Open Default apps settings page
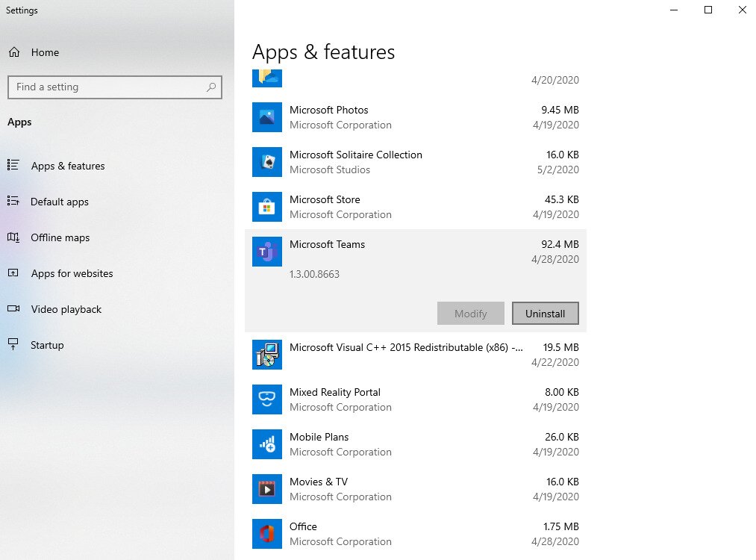756x560 pixels. [x=59, y=202]
